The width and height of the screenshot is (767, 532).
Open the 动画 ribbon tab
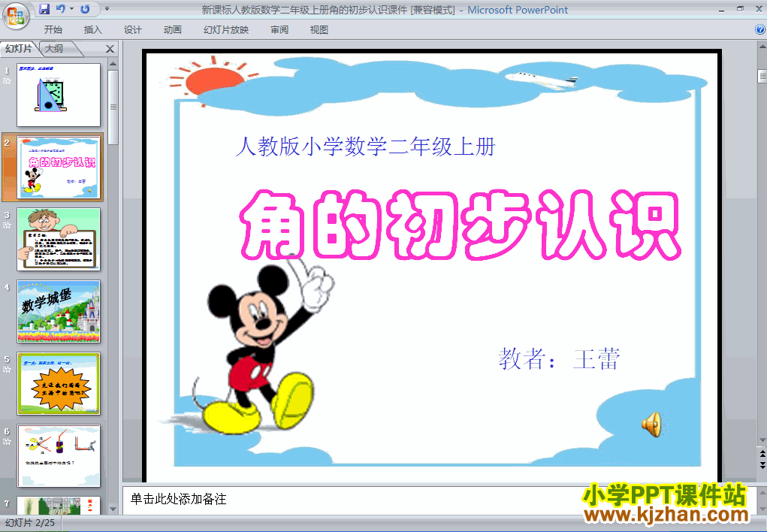pos(173,30)
